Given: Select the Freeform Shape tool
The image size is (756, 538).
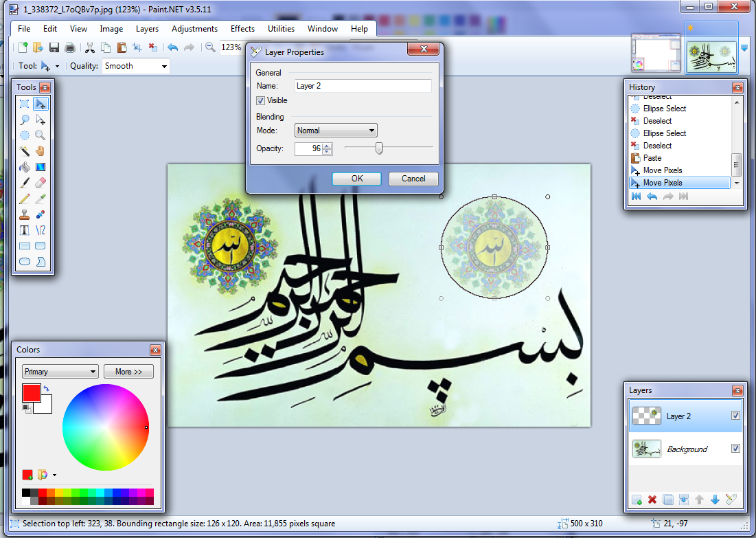Looking at the screenshot, I should pos(41,262).
